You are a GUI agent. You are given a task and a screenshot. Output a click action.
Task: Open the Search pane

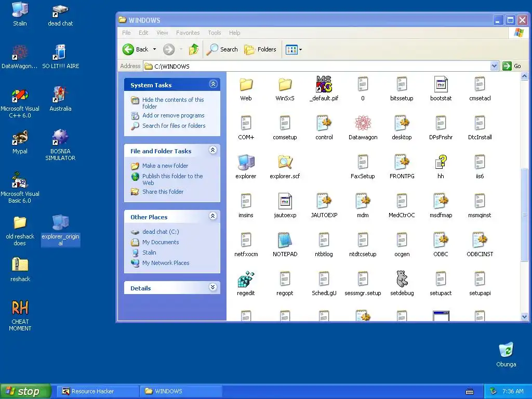tap(222, 49)
